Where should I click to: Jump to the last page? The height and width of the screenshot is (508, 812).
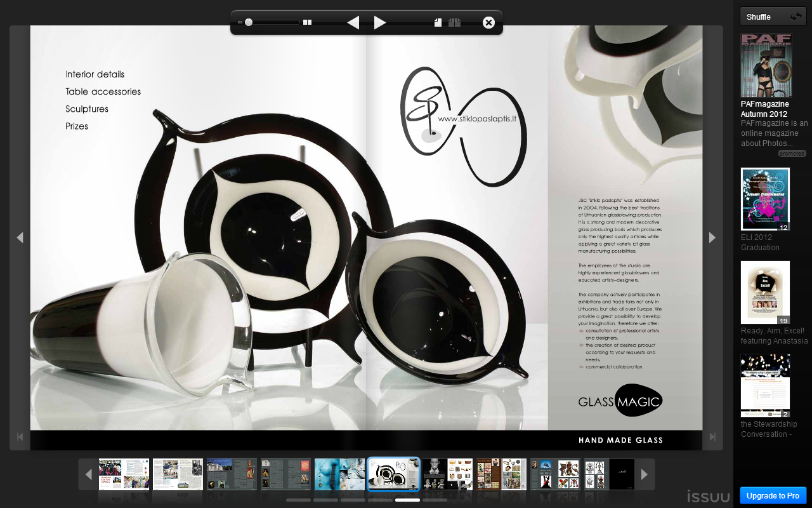pyautogui.click(x=712, y=437)
